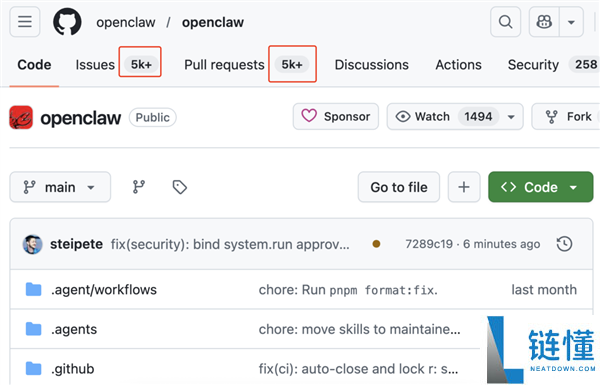The image size is (600, 385).
Task: Open commit hash 7289c19
Action: (x=429, y=244)
